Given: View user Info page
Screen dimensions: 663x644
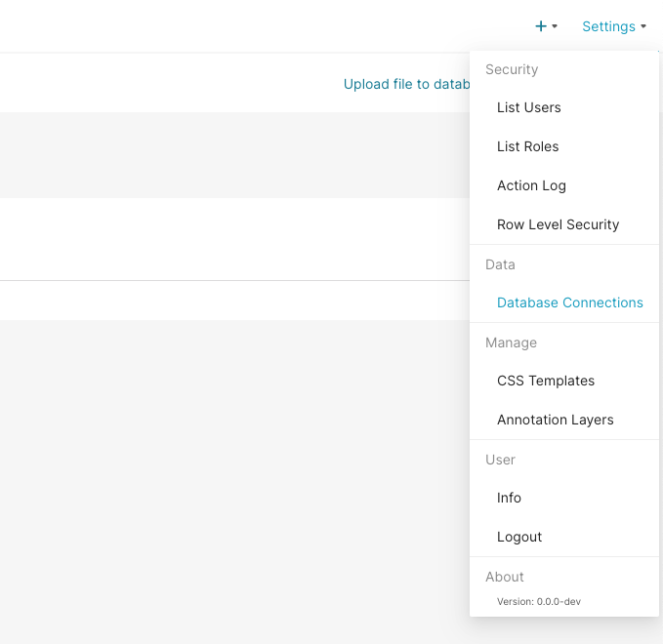Looking at the screenshot, I should pyautogui.click(x=509, y=498).
